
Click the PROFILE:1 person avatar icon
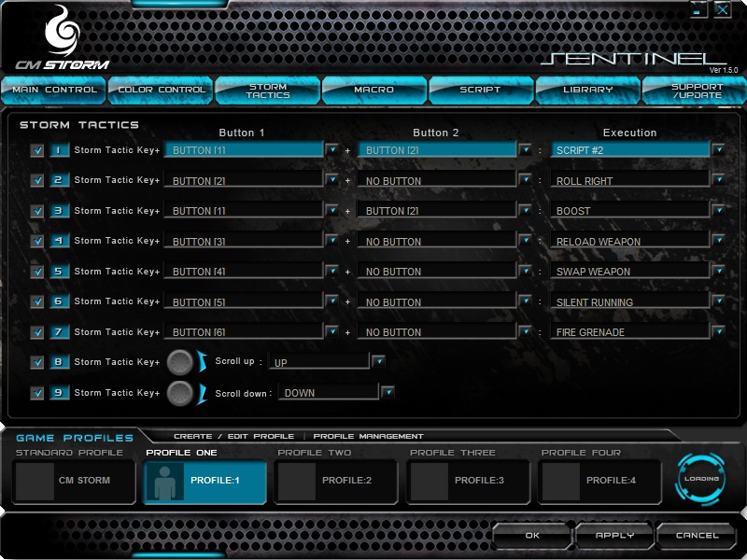[x=165, y=483]
